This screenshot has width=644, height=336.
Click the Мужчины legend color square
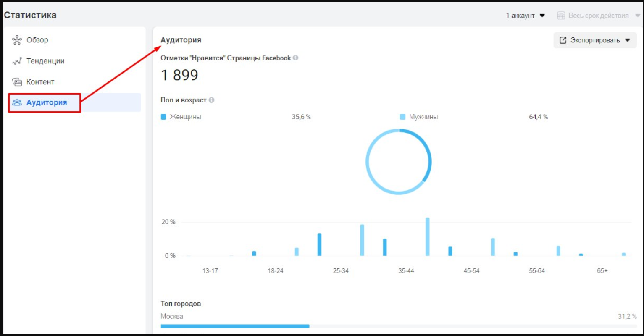[402, 117]
